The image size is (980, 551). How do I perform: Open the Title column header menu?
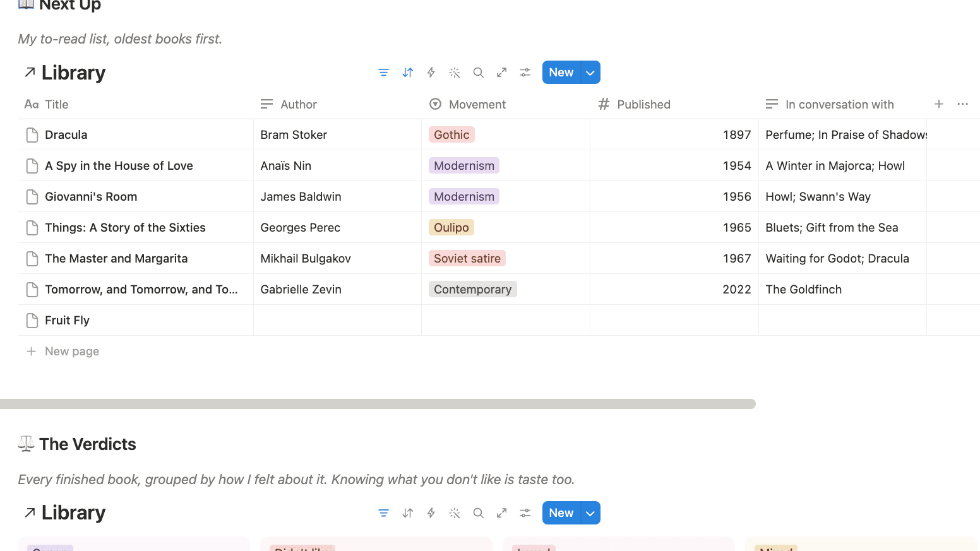[x=135, y=104]
